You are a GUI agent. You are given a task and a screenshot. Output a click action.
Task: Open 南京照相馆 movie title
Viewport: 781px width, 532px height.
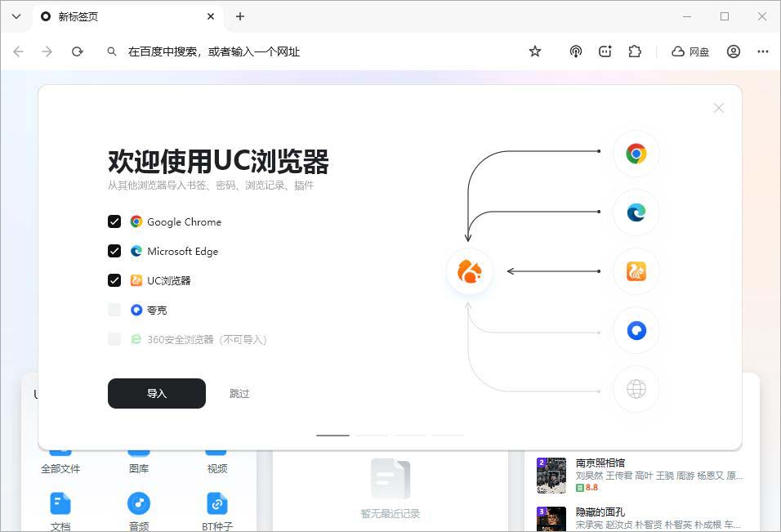click(600, 463)
